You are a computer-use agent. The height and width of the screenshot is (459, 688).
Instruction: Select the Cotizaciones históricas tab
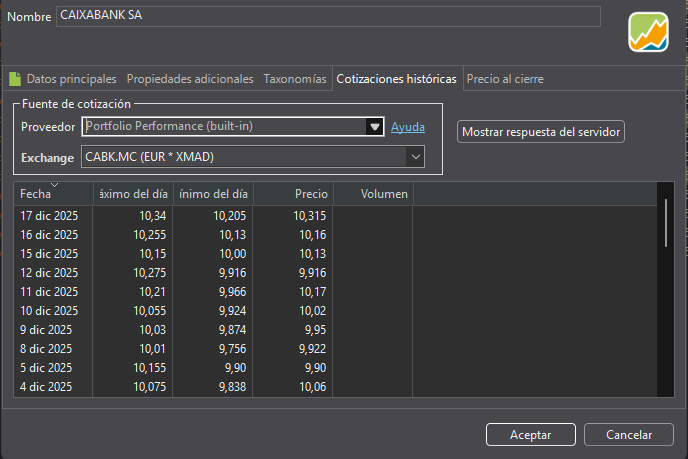tap(397, 79)
